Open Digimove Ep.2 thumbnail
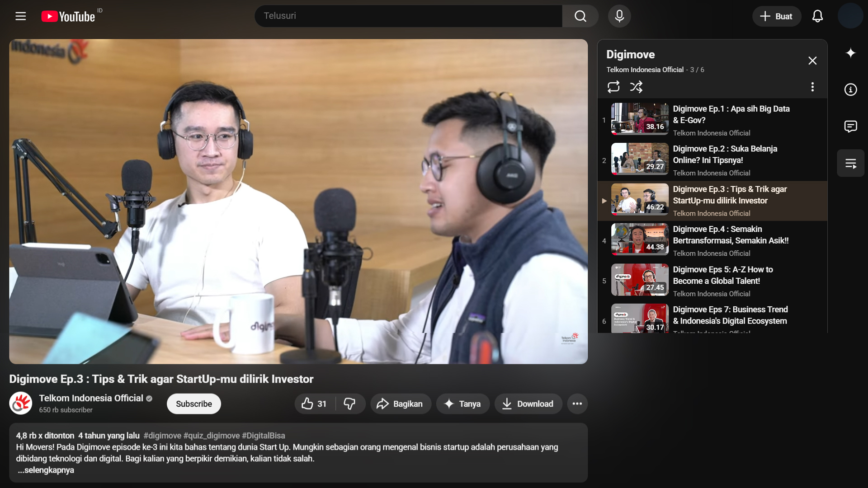The height and width of the screenshot is (488, 868). pos(640,159)
